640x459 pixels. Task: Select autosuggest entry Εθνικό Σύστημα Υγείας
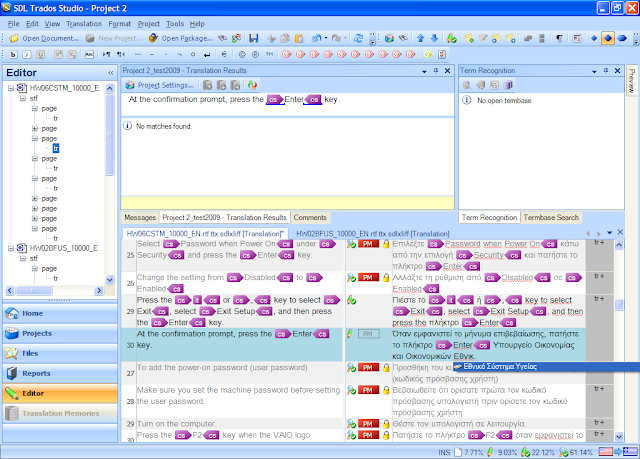(x=546, y=367)
